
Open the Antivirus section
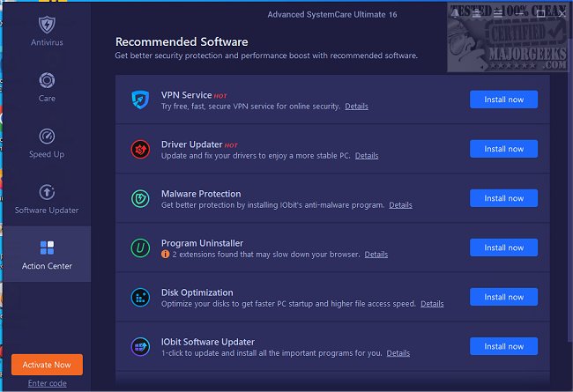[46, 31]
